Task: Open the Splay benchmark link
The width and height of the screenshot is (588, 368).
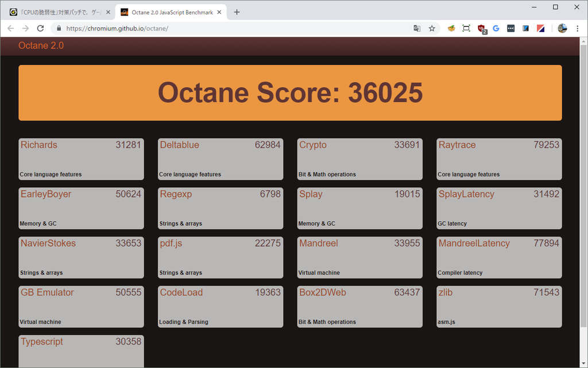Action: point(311,194)
